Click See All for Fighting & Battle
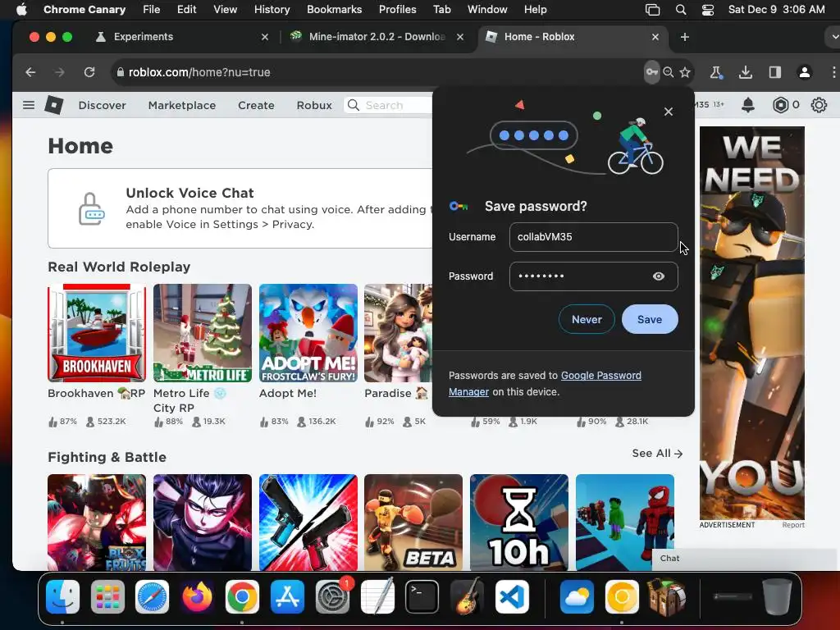The image size is (840, 630). pyautogui.click(x=657, y=453)
